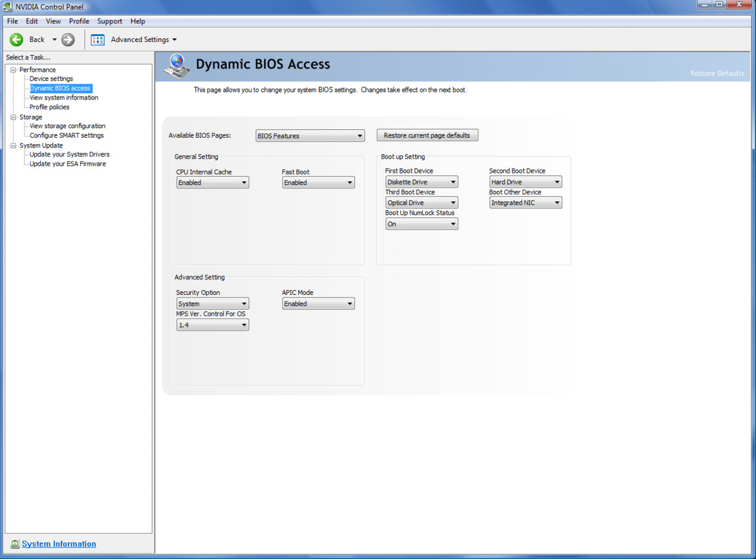The height and width of the screenshot is (559, 756).
Task: Minimize the NVIDIA Control Panel window
Action: [x=704, y=5]
